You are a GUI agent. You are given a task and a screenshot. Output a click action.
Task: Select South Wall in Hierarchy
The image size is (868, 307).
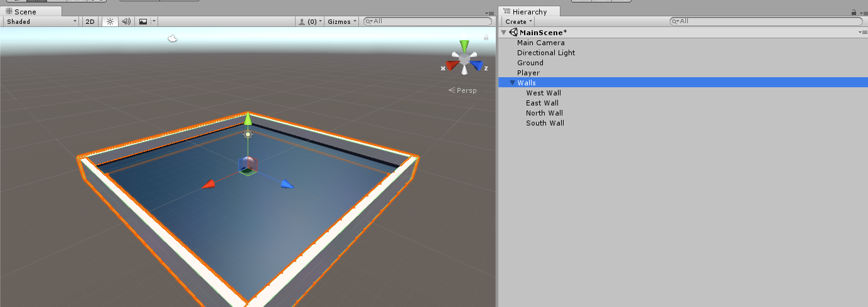(x=545, y=123)
